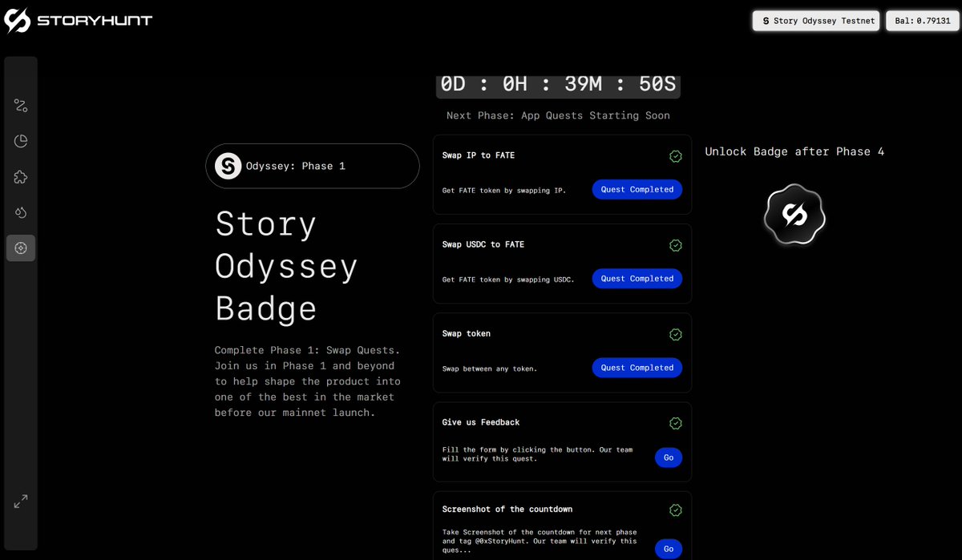
Task: Open the swap icon in the sidebar
Action: click(21, 106)
